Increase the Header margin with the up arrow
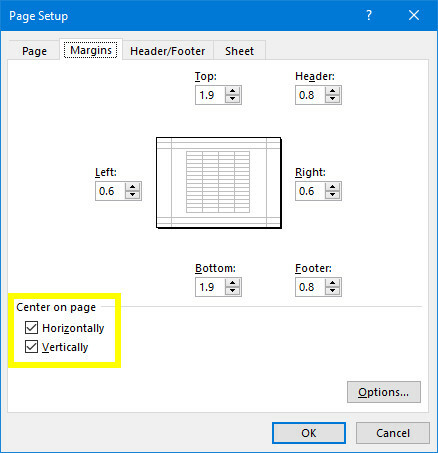 pos(332,91)
